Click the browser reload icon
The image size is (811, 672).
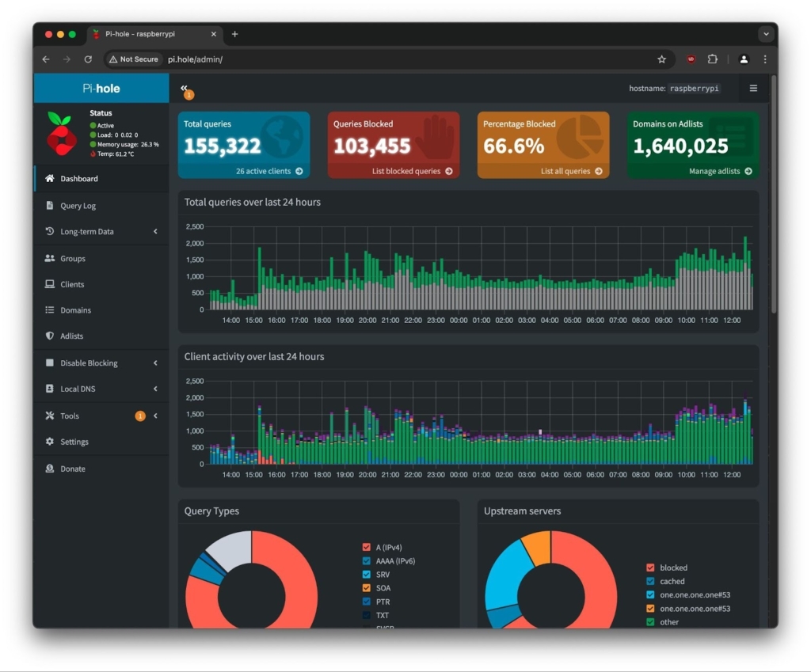88,59
